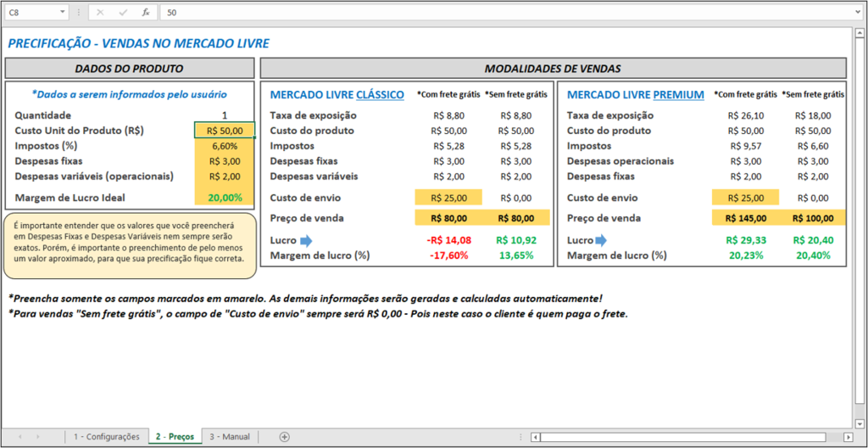Click the blue arrow next to Clássico Lucro
868x448 pixels.
306,241
